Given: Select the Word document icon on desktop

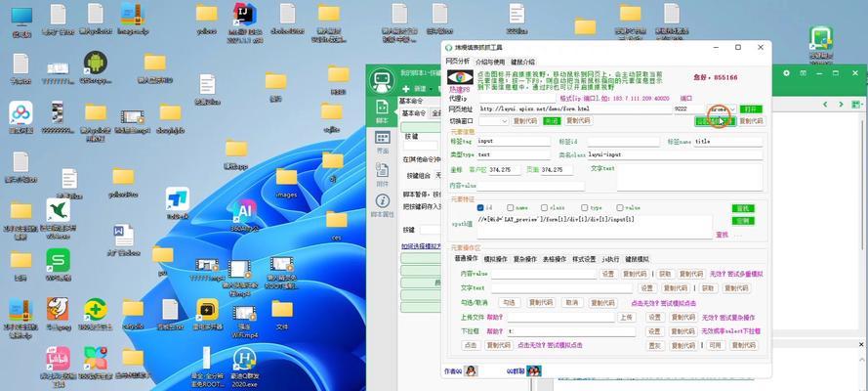Looking at the screenshot, I should coord(123,239).
